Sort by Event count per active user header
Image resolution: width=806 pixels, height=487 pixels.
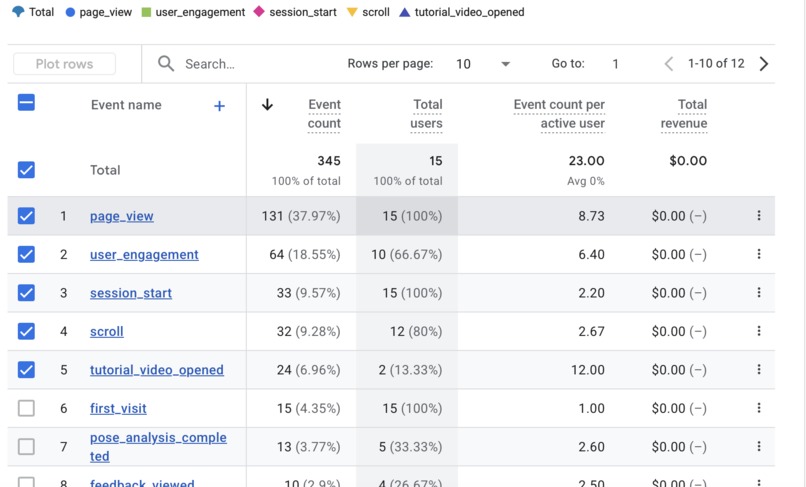559,114
